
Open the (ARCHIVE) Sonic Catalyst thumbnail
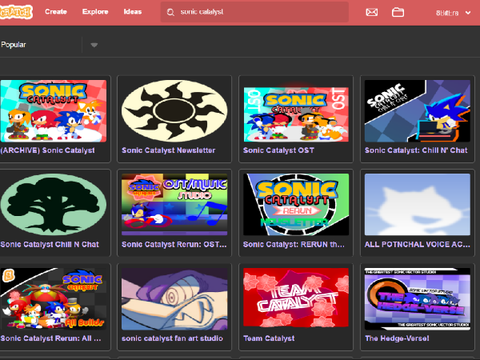coord(53,111)
